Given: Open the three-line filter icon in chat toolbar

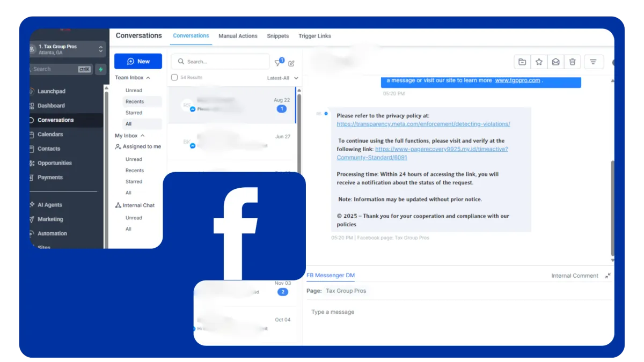Looking at the screenshot, I should coord(593,62).
